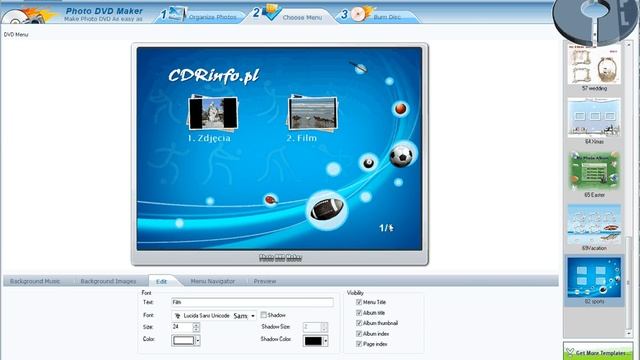Click the Burn Disc flaming disc icon
The image size is (640, 360).
(362, 13)
